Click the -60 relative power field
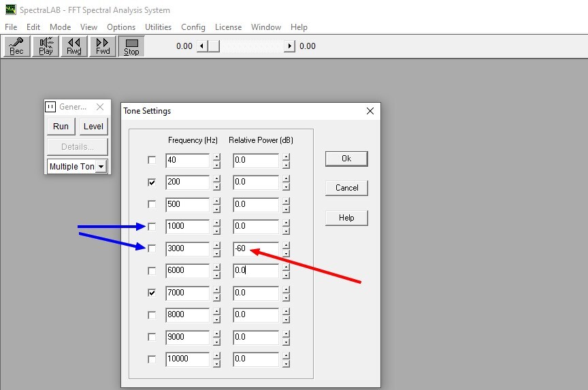The image size is (588, 390). click(256, 248)
